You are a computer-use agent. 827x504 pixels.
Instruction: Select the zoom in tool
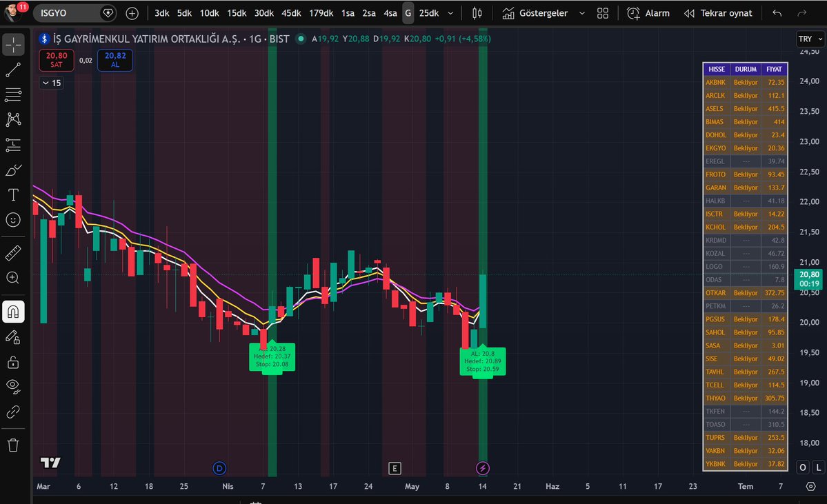pyautogui.click(x=13, y=278)
